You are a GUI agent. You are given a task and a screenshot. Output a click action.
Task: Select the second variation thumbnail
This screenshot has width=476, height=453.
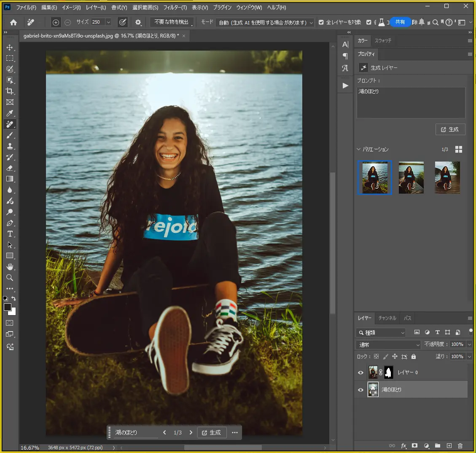click(x=411, y=178)
